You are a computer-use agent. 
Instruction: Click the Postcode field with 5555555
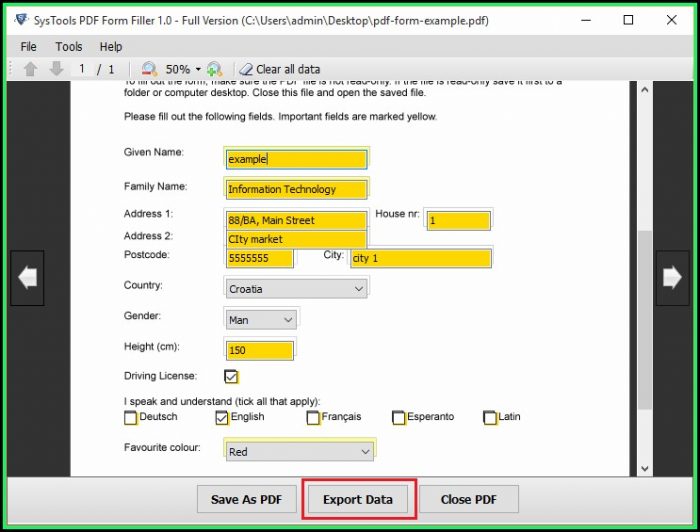[x=260, y=258]
